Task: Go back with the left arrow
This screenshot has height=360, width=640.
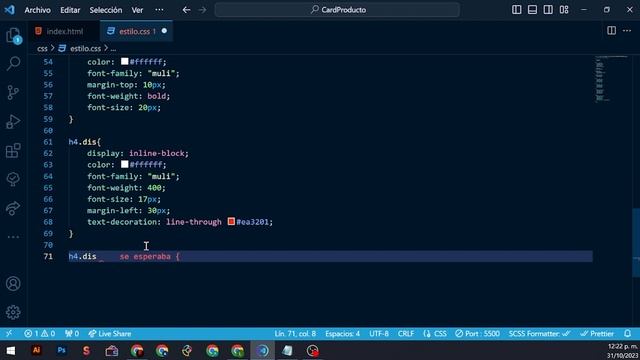Action: coord(186,10)
